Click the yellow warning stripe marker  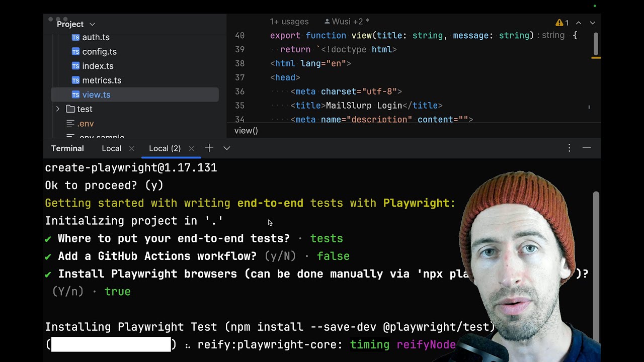point(596,58)
